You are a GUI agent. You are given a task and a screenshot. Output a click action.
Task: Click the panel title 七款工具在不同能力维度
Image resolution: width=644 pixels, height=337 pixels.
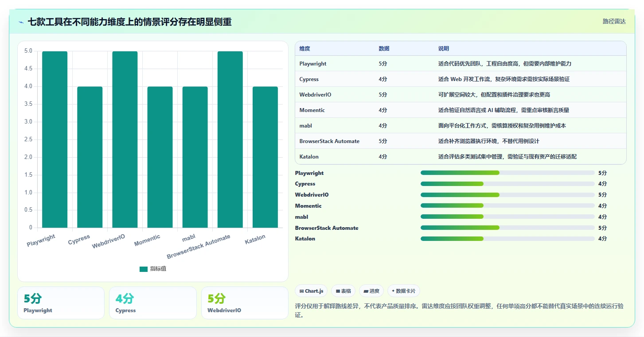130,22
